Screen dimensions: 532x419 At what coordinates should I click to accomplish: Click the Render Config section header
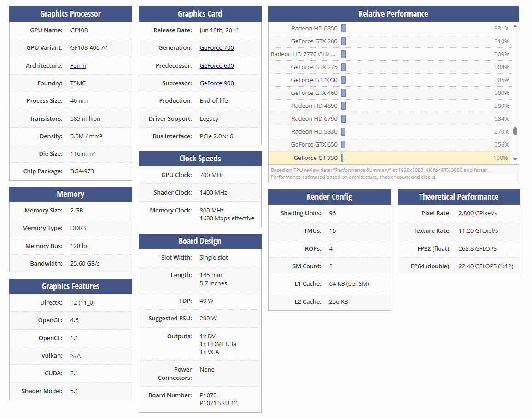point(329,197)
